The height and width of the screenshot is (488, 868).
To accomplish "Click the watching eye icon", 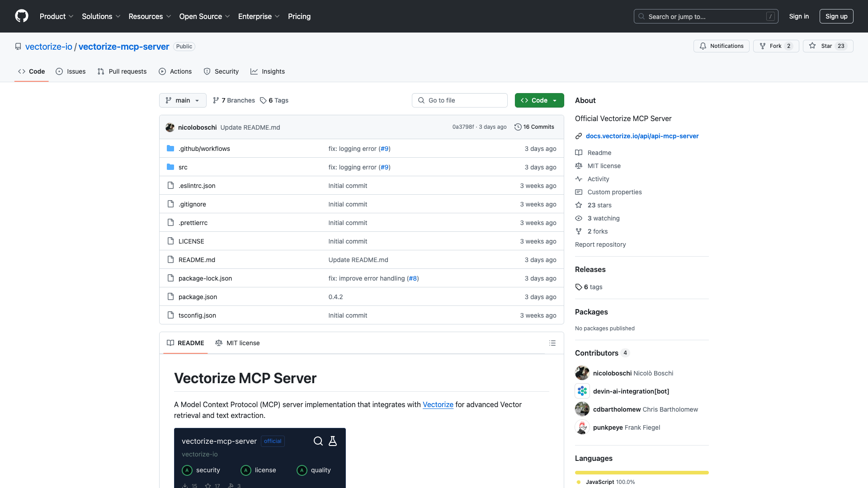I will click(579, 218).
